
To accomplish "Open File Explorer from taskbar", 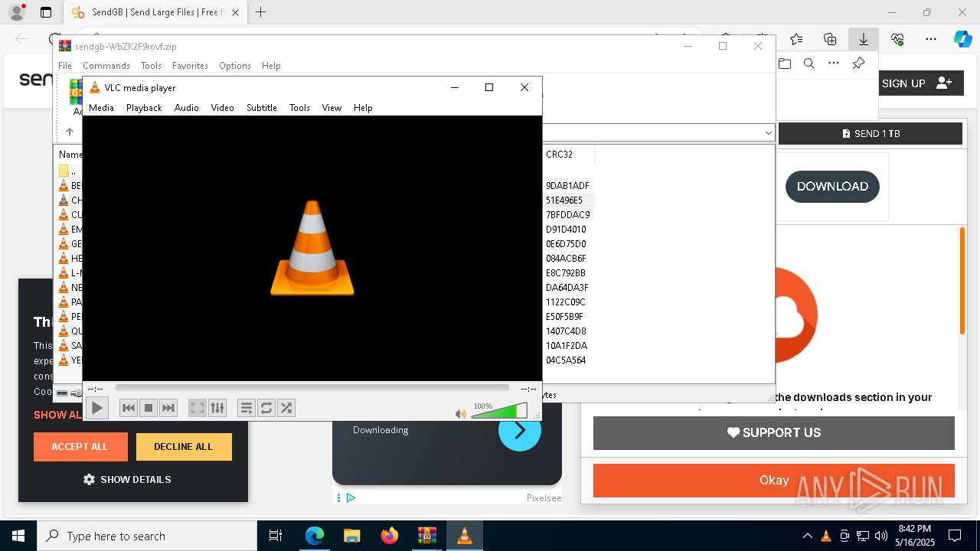I will 351,536.
